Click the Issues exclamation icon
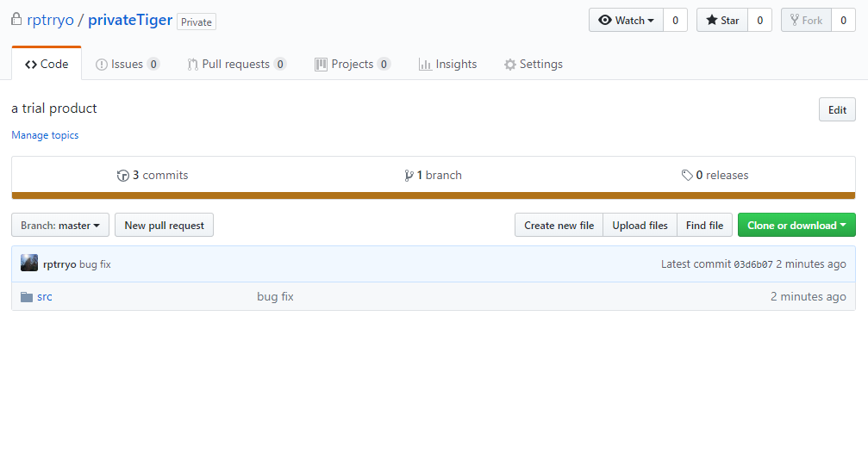868x465 pixels. [102, 65]
